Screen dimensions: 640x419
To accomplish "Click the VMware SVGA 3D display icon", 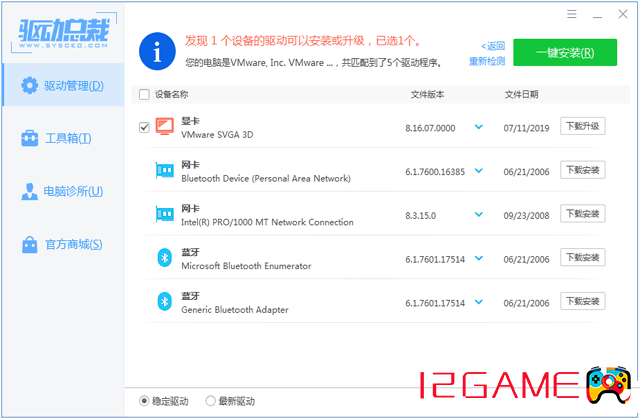I will (164, 126).
